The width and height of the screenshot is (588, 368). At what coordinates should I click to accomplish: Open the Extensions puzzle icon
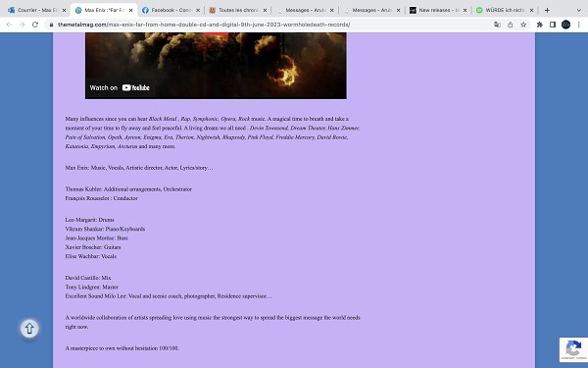click(540, 25)
